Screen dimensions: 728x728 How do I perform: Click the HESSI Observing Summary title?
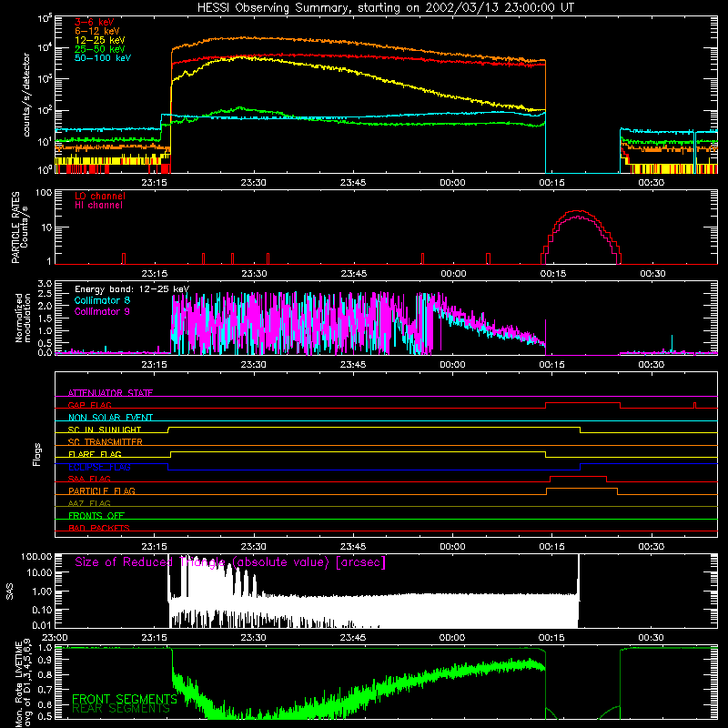[385, 8]
